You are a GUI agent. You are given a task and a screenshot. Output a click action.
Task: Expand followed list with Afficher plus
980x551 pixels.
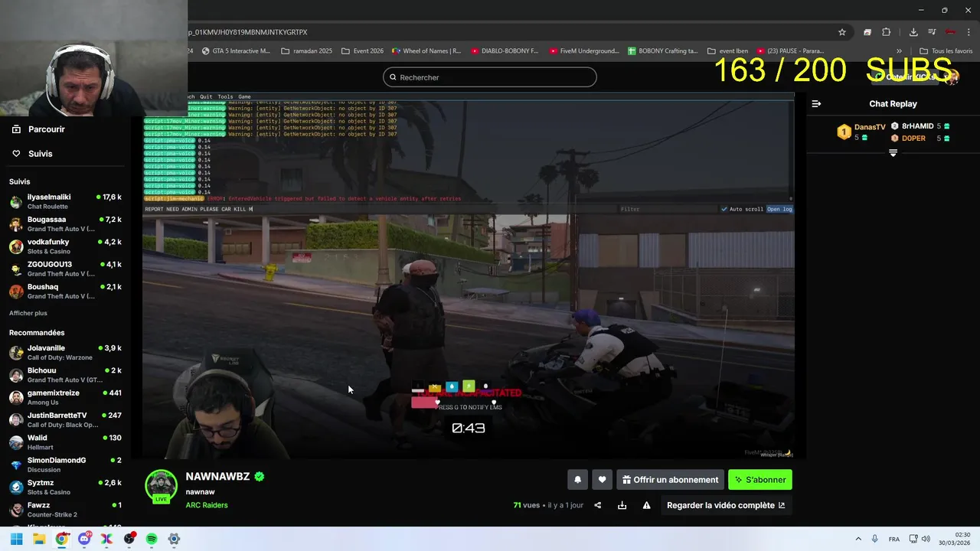(28, 313)
